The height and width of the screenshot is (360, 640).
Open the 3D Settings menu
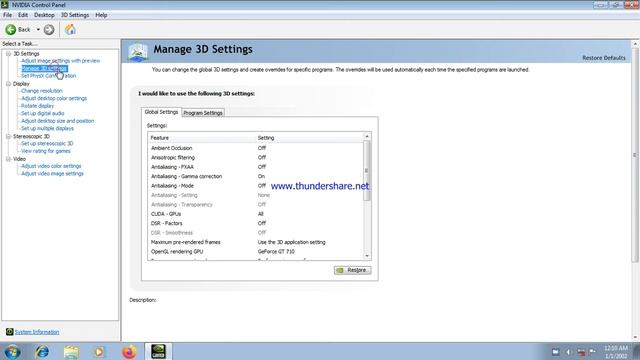[x=75, y=15]
